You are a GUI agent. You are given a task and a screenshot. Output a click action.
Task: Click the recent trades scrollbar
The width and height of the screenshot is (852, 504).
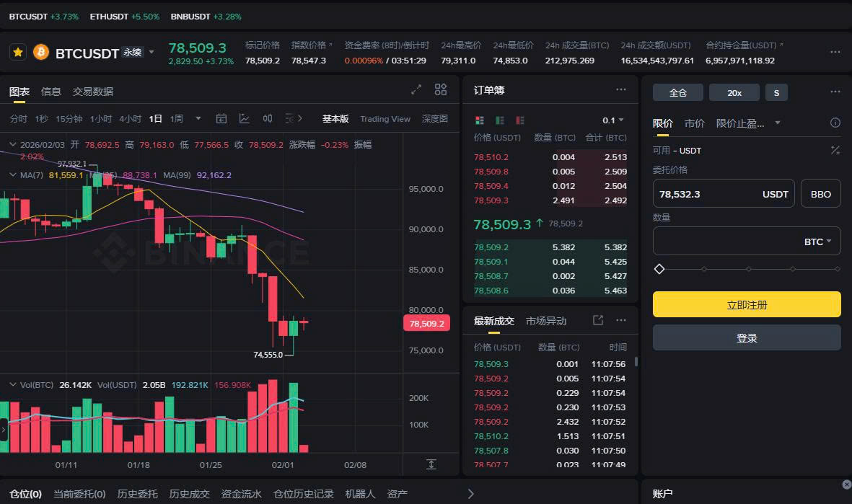click(x=636, y=361)
